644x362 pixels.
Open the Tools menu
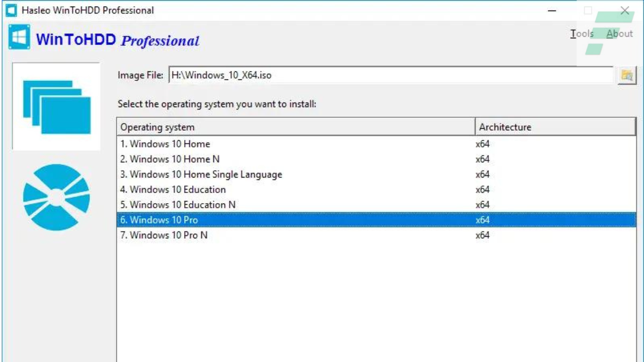(x=582, y=34)
